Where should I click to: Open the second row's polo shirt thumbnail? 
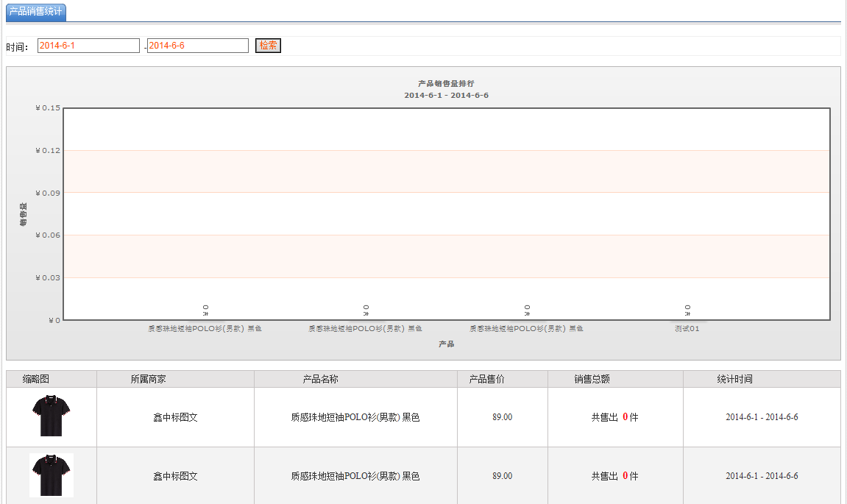[x=52, y=475]
